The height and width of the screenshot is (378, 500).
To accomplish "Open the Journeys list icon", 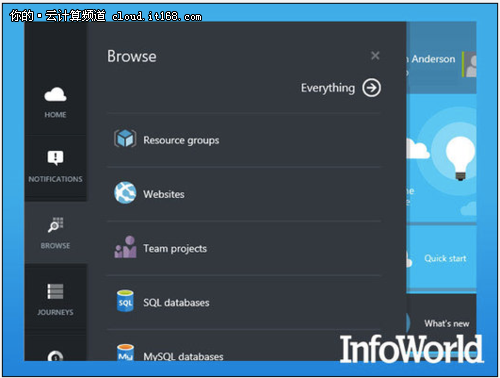I will (x=55, y=291).
